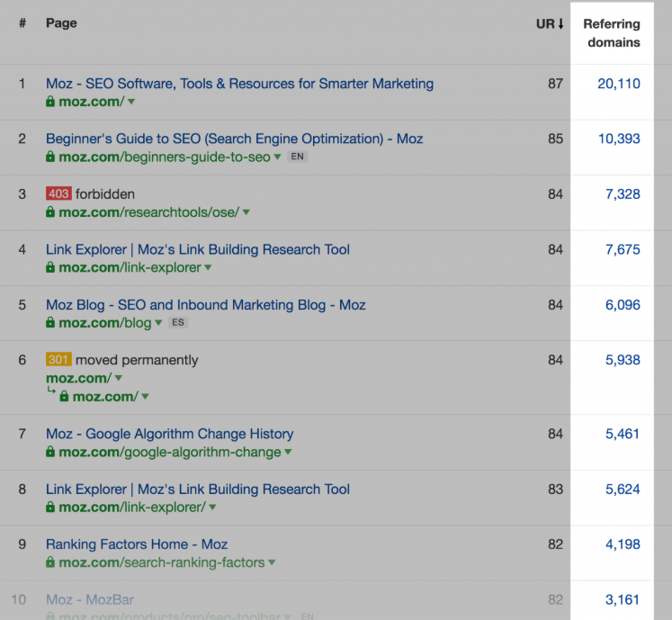
Task: Click the moz.com/google-algorithm-change URL
Action: tap(170, 452)
